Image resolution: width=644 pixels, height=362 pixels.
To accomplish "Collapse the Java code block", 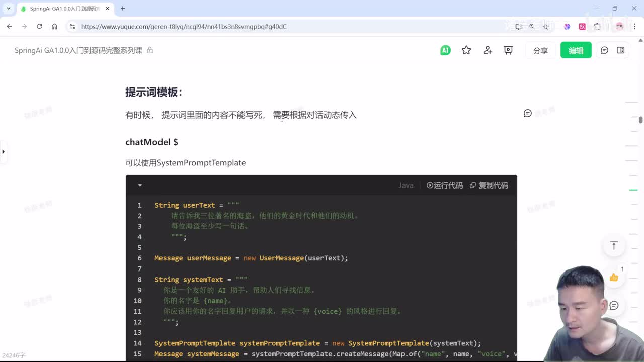I will tap(140, 185).
